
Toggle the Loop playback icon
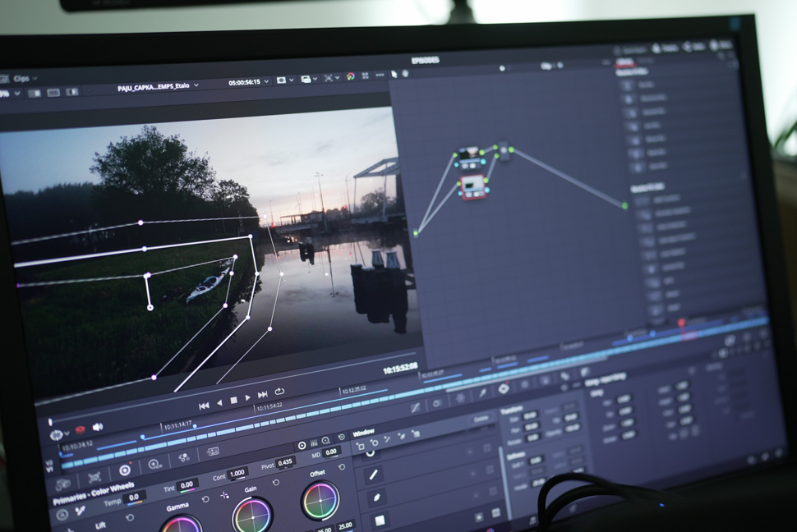(x=279, y=392)
